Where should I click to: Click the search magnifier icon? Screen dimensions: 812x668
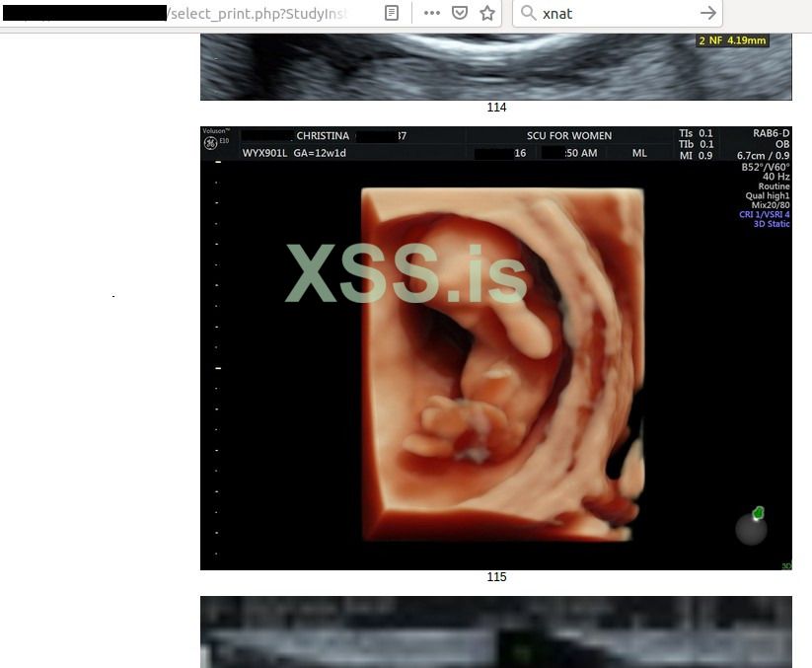[x=528, y=13]
